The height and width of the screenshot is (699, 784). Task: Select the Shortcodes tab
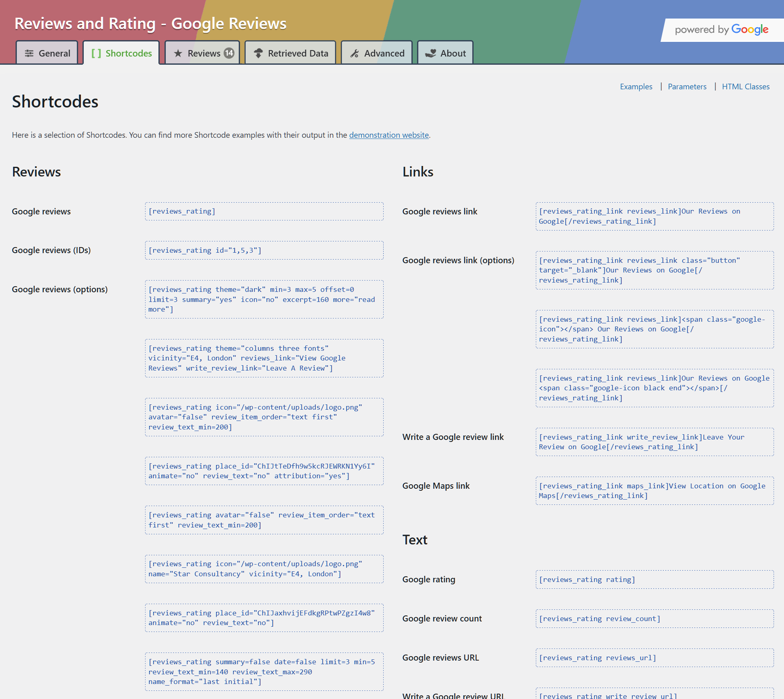coord(121,53)
